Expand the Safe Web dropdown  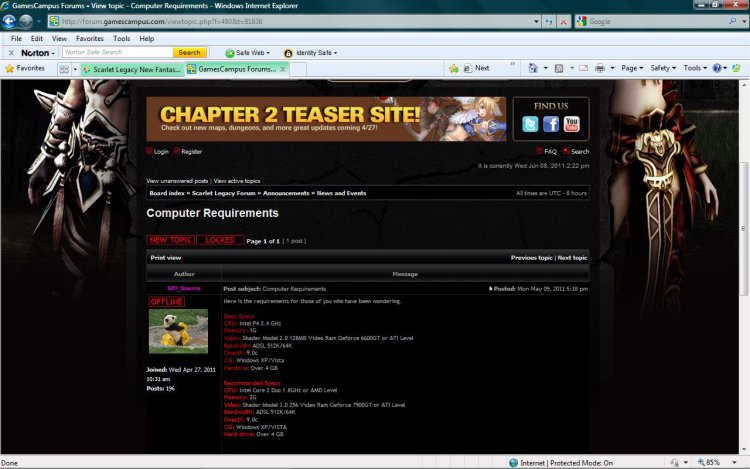[x=268, y=53]
